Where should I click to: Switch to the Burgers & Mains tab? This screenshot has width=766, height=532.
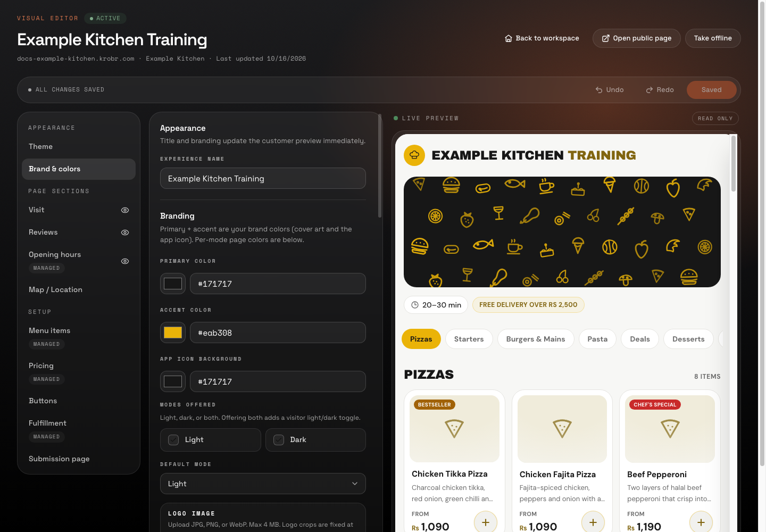(536, 339)
